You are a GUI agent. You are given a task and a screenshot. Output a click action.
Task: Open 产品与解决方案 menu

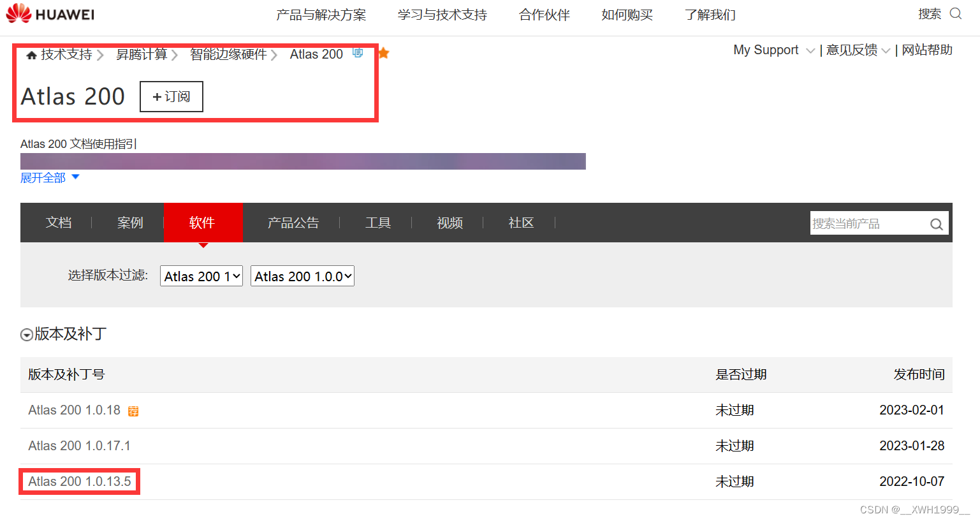(321, 15)
